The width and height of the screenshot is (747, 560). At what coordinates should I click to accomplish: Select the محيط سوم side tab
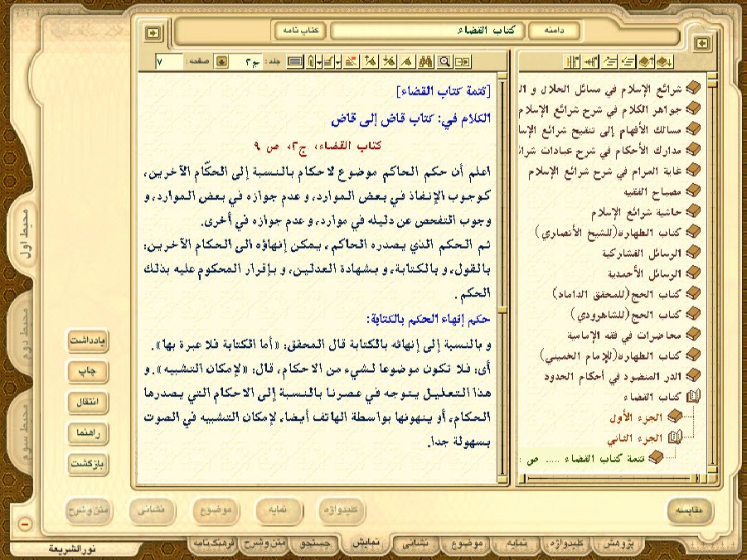(x=25, y=432)
